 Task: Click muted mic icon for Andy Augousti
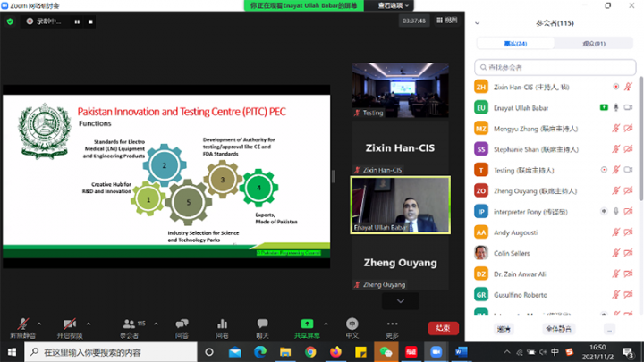[x=615, y=232]
